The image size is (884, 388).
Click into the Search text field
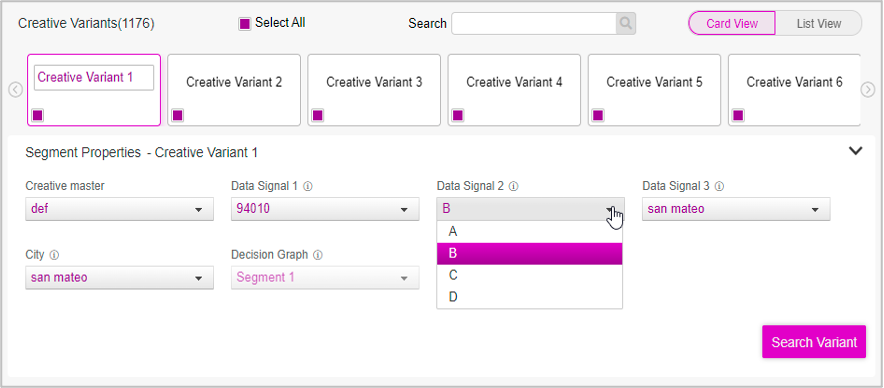[534, 24]
